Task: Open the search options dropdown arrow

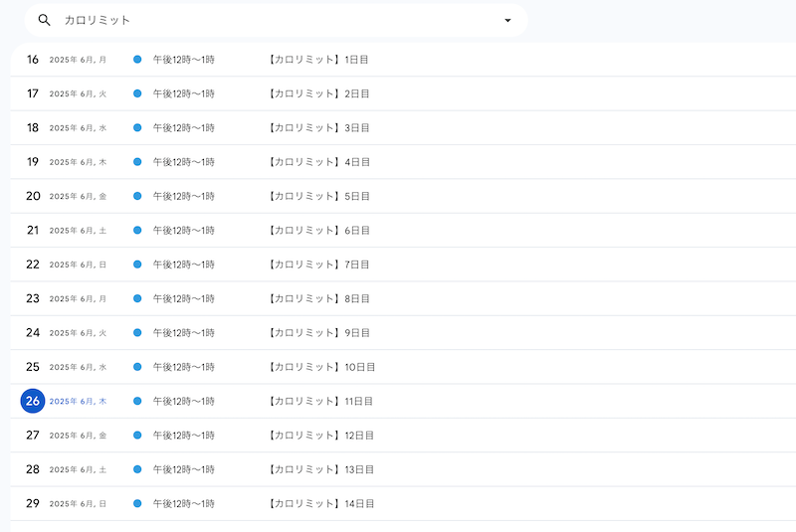Action: pos(507,20)
